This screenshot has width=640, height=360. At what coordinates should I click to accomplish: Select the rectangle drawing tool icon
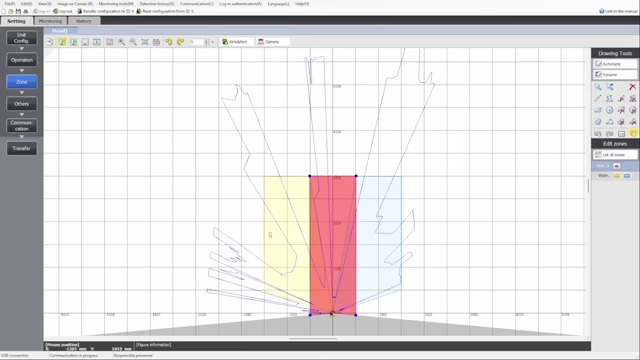coord(598,110)
